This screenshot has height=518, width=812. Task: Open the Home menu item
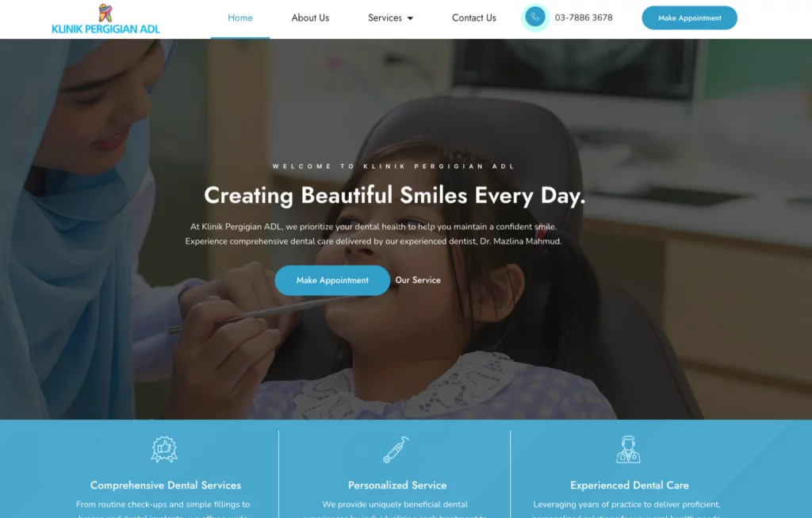(240, 17)
